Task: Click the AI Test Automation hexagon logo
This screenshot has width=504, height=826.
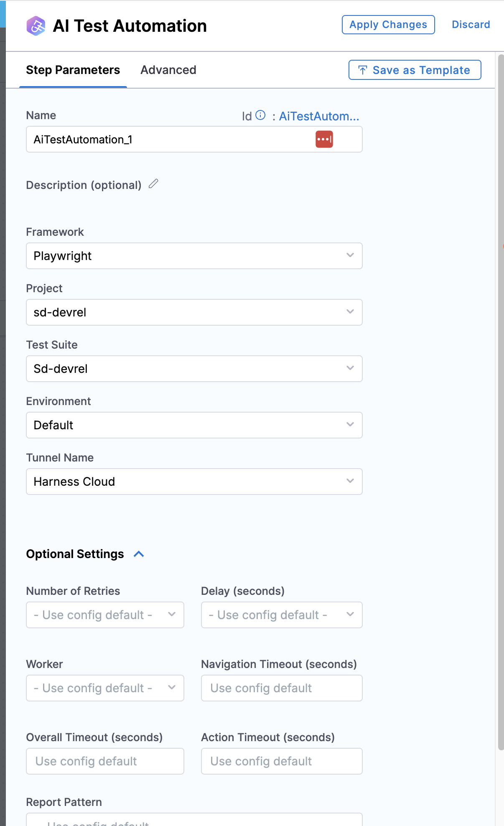Action: 36,26
